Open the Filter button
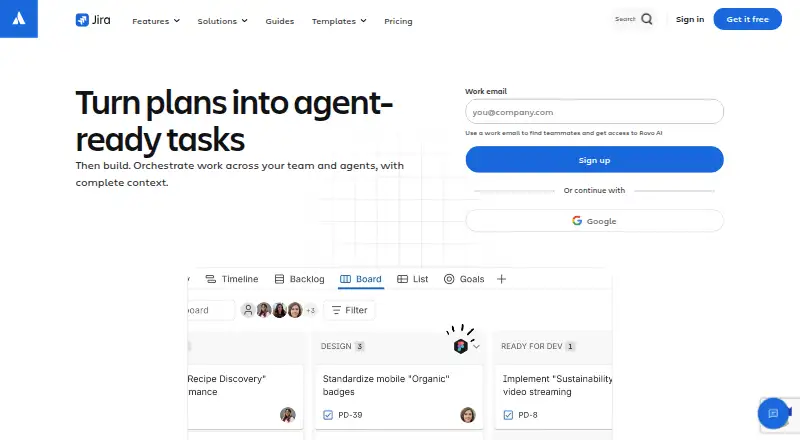 349,310
